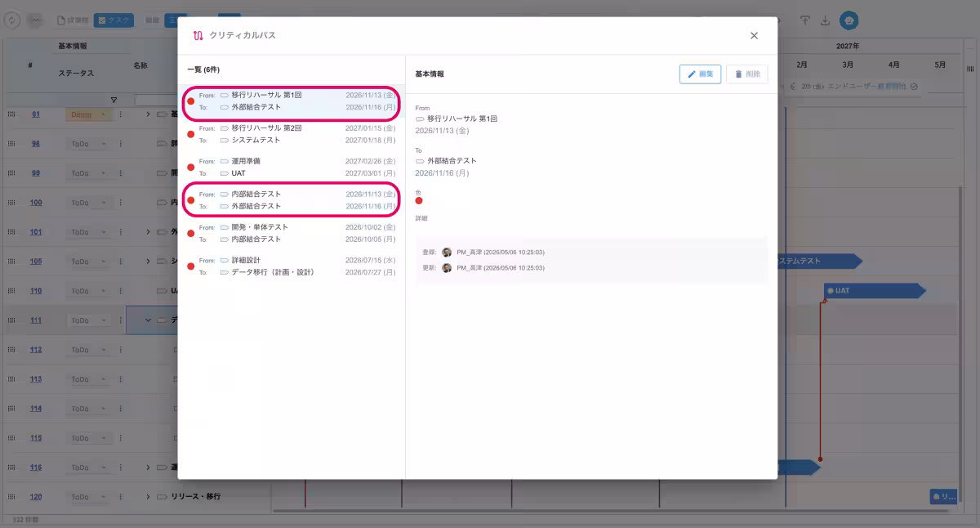Image resolution: width=980 pixels, height=528 pixels.
Task: Open task number link 114
Action: coord(36,409)
